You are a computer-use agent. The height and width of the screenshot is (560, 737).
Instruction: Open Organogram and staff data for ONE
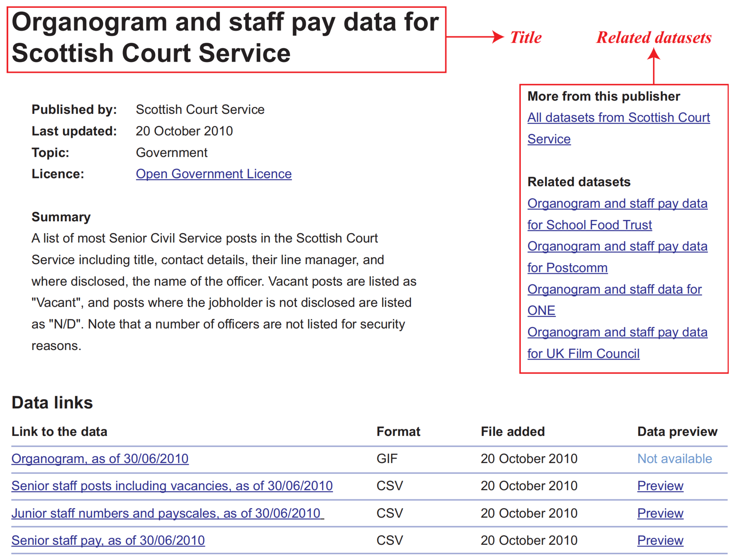tap(614, 289)
